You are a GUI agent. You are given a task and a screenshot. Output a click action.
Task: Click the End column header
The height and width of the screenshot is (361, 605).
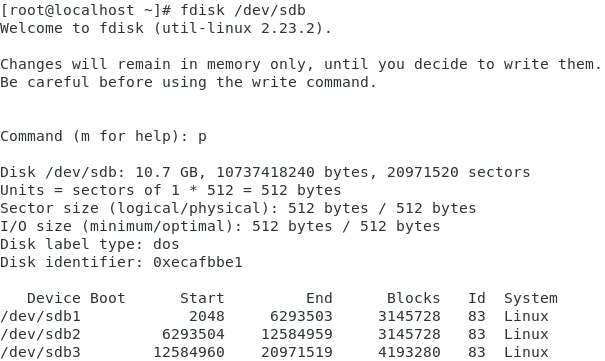point(319,298)
